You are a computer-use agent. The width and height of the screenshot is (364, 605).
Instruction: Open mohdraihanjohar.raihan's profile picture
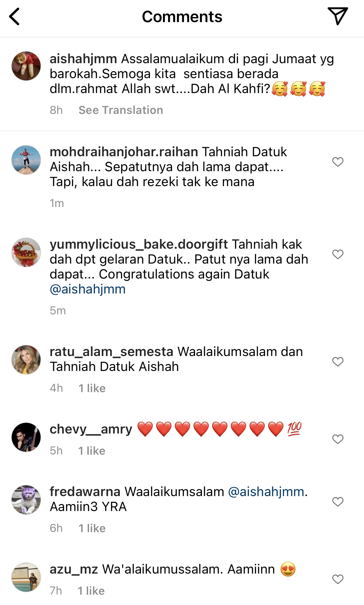(x=26, y=160)
